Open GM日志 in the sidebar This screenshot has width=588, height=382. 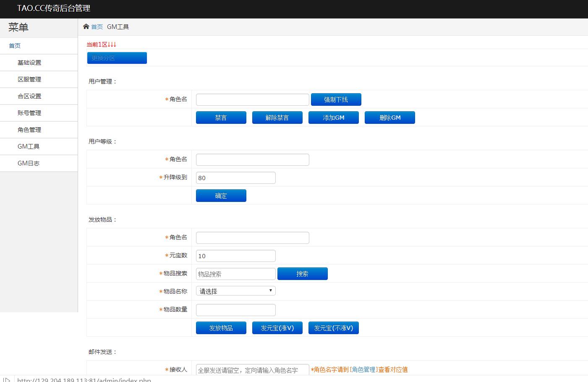coord(29,163)
